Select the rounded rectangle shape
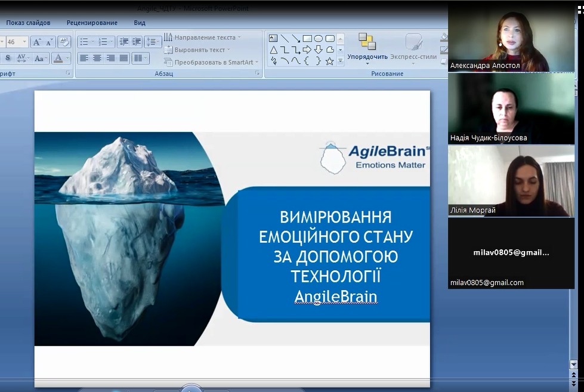 coord(330,38)
